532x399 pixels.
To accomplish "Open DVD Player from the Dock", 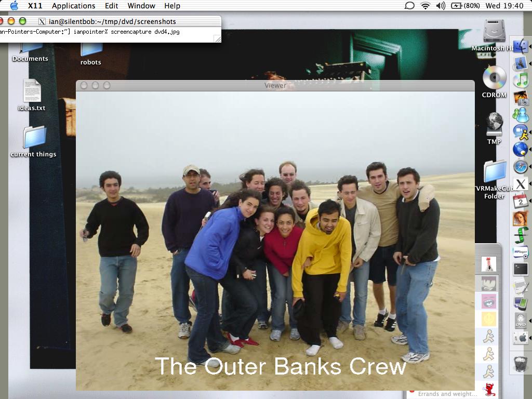I will tap(521, 321).
